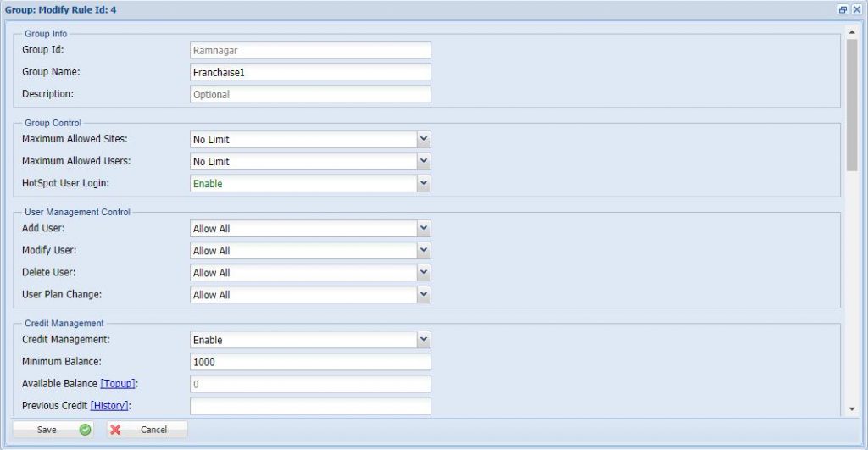Focus the Description input field
The width and height of the screenshot is (868, 450).
(310, 94)
